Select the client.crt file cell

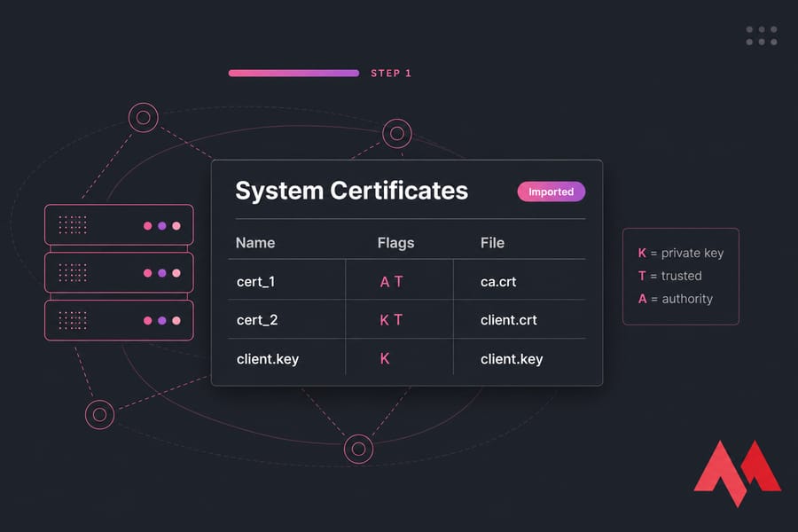(x=508, y=320)
